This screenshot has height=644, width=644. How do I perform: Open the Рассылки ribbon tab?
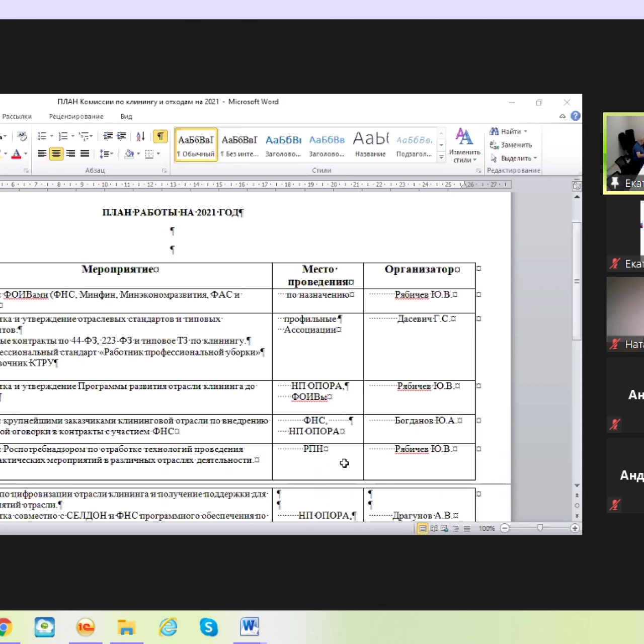point(17,116)
